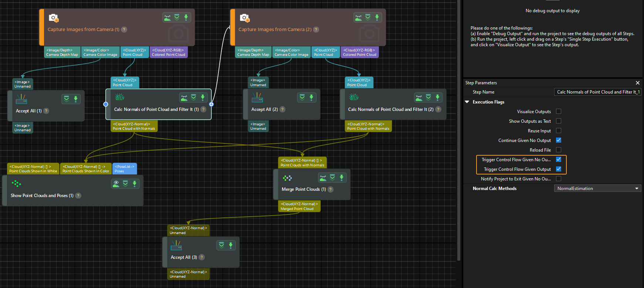Viewport: 644px width, 288px height.
Task: Toggle Trigger Control Flow Given Output checkbox
Action: 559,169
